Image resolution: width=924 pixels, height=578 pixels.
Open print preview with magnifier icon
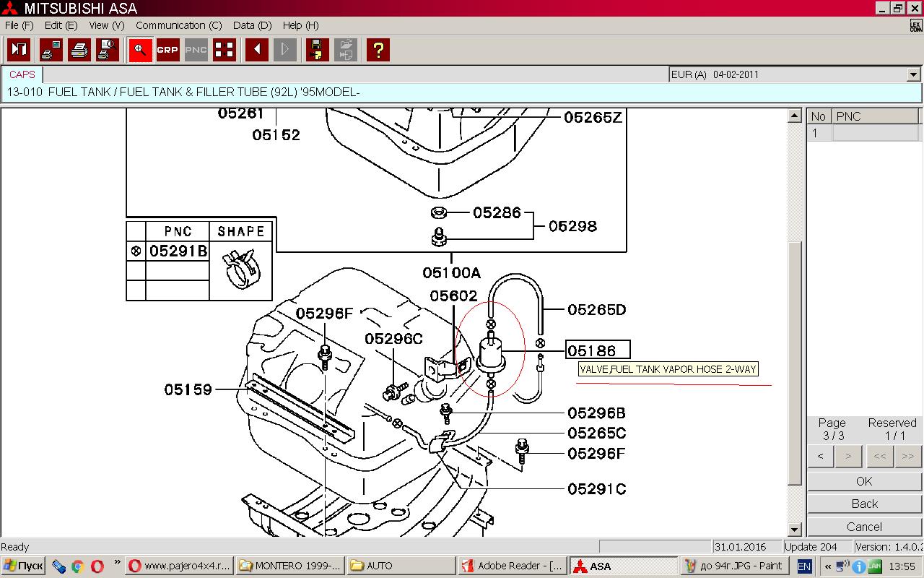tap(108, 50)
